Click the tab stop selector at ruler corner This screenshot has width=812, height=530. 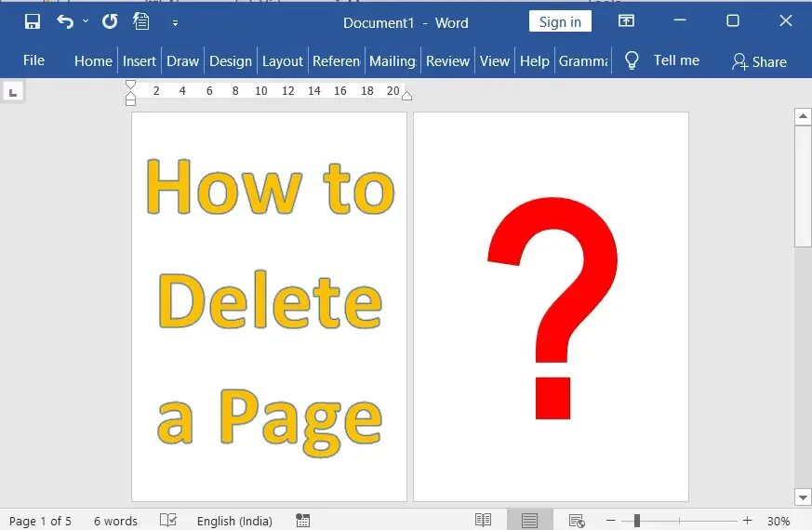coord(13,93)
